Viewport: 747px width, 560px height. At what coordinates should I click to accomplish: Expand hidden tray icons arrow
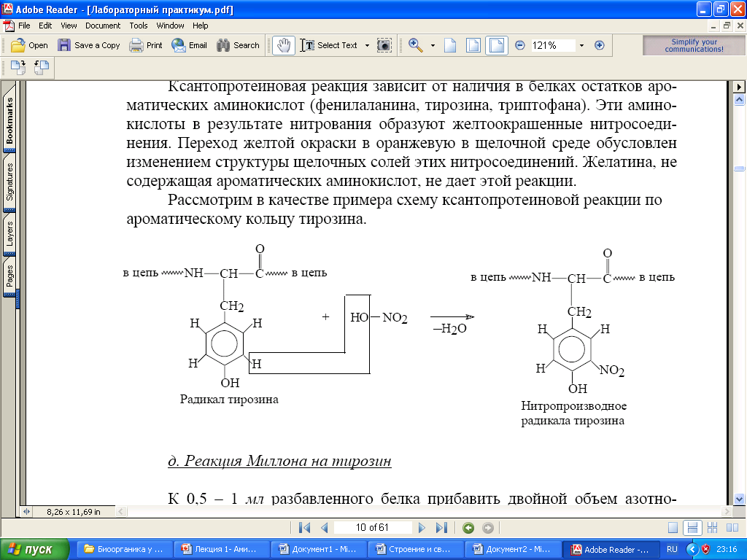click(x=692, y=549)
